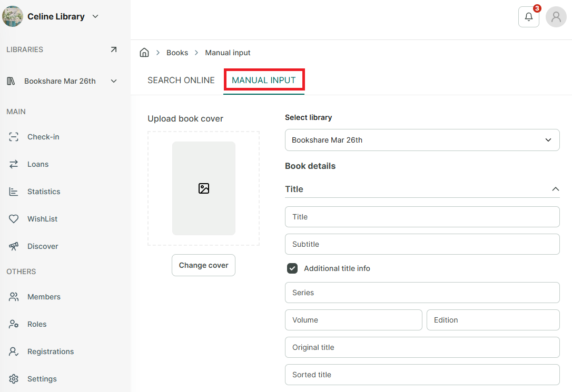Click the image placeholder icon in cover area
572x392 pixels.
pos(204,188)
